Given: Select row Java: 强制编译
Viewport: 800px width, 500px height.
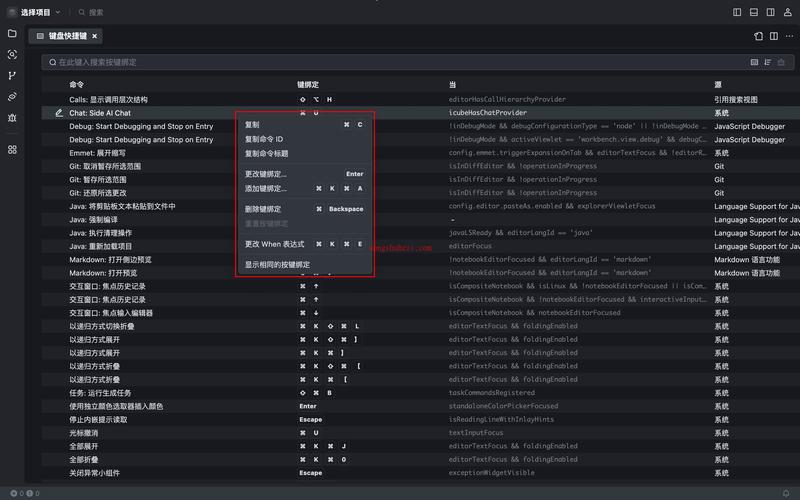Looking at the screenshot, I should [420, 220].
